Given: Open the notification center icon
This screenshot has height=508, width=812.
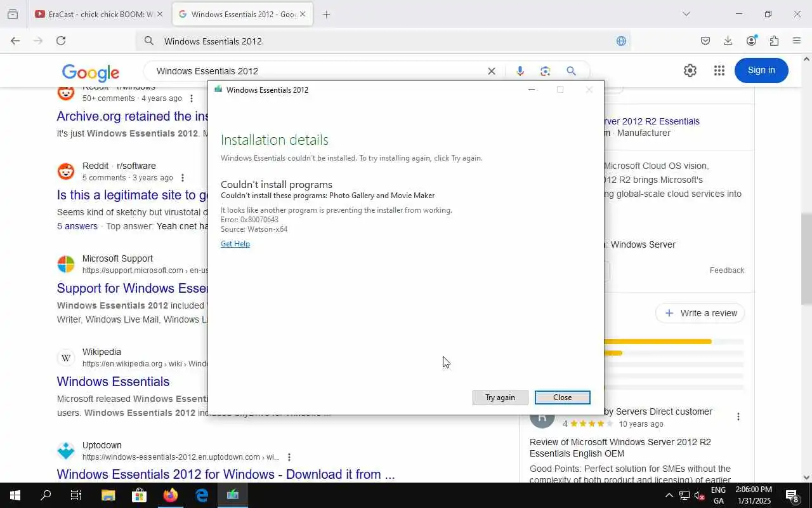Looking at the screenshot, I should pyautogui.click(x=792, y=495).
